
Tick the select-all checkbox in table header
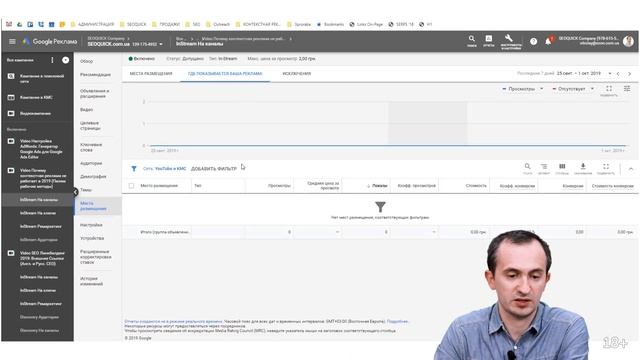point(131,186)
